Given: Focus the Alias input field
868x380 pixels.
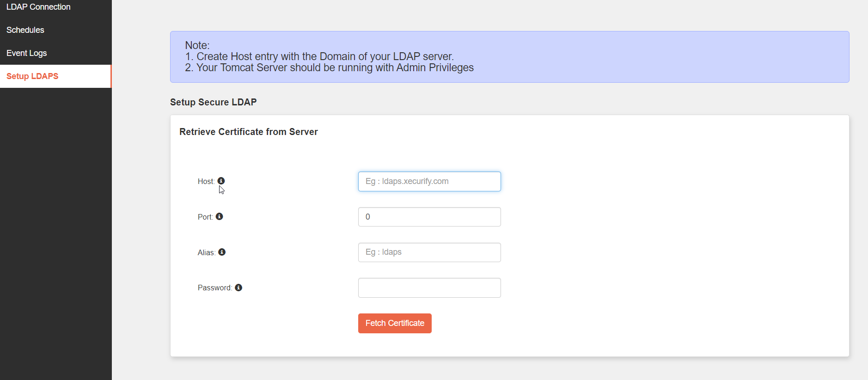Looking at the screenshot, I should [x=429, y=252].
